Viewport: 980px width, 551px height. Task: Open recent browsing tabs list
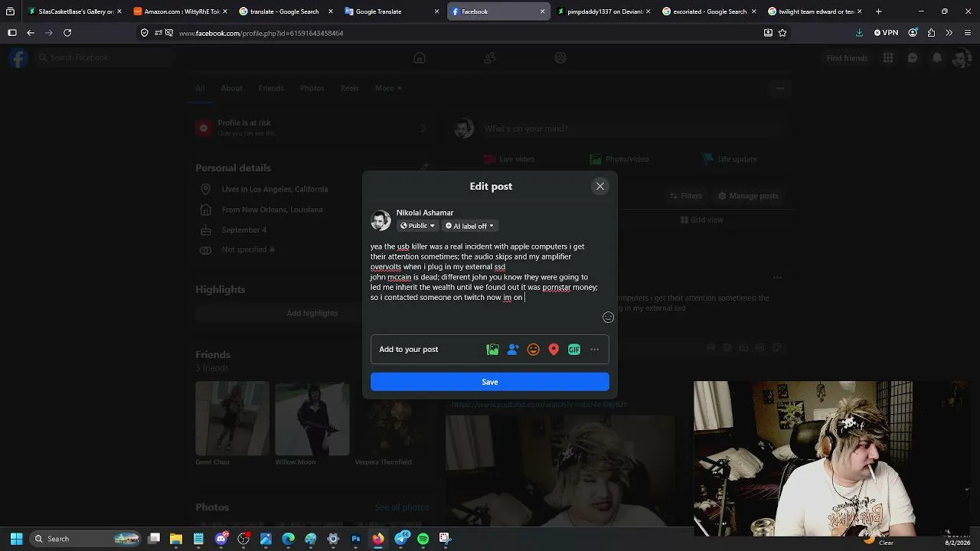point(10,11)
